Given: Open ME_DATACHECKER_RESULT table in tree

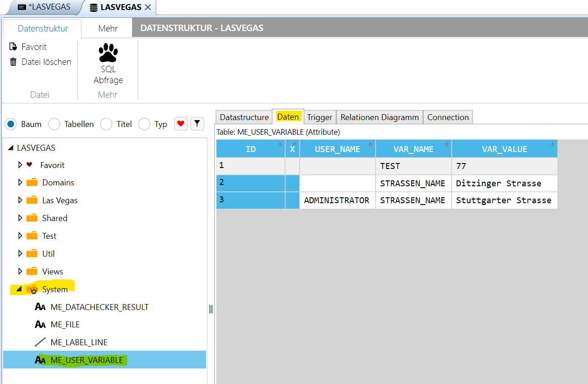Looking at the screenshot, I should (99, 307).
